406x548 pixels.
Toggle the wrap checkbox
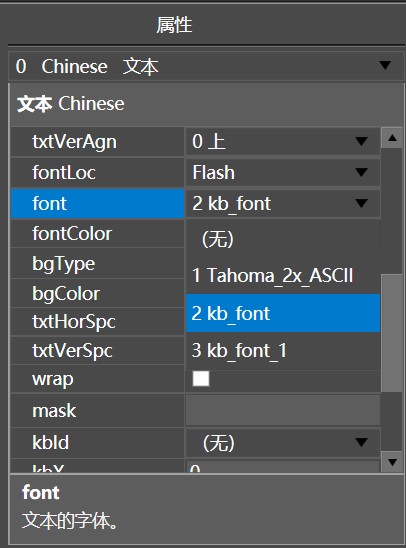[201, 378]
